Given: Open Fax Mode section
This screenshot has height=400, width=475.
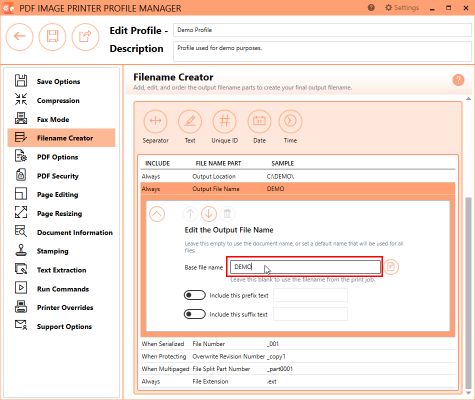Looking at the screenshot, I should tap(61, 119).
